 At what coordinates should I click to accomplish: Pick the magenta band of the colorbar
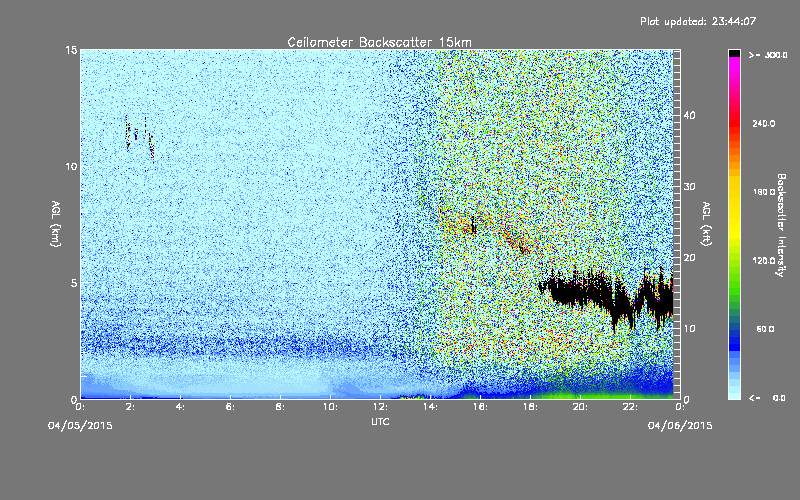pyautogui.click(x=734, y=66)
